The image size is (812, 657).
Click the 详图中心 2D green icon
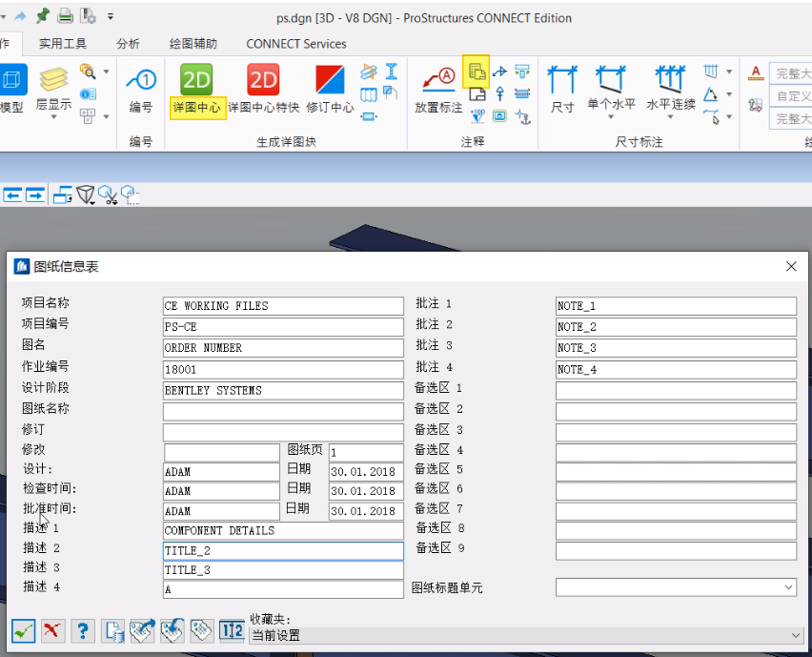(x=196, y=81)
